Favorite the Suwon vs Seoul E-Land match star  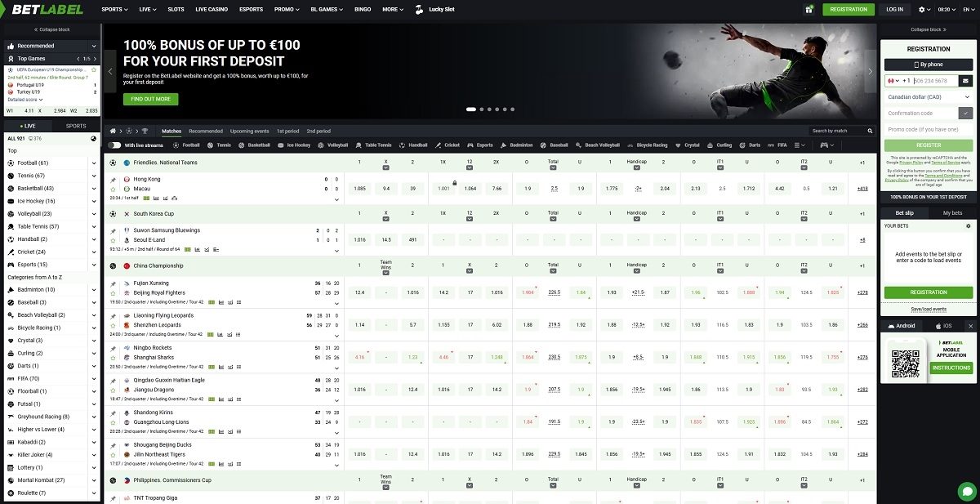(114, 240)
